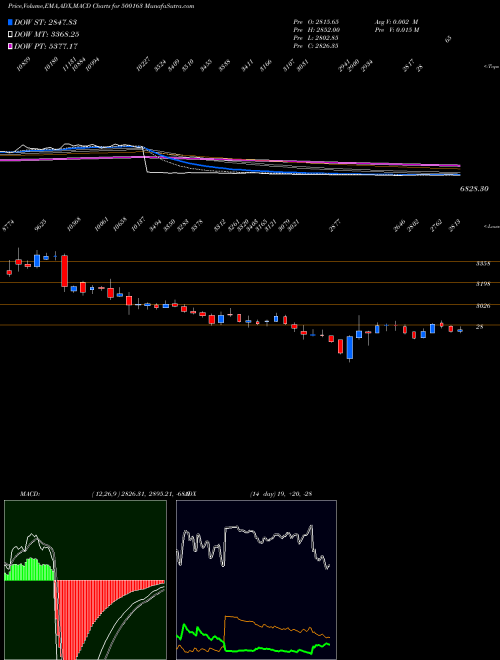Click the 2877 lows value label
The width and height of the screenshot is (500, 660).
[x=334, y=226]
